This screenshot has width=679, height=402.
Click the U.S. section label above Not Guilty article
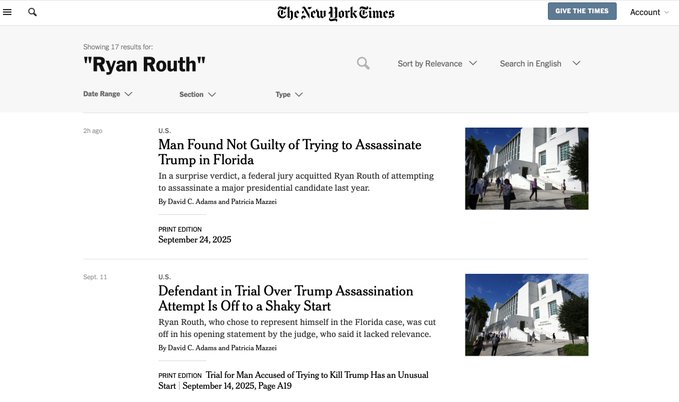(x=165, y=131)
